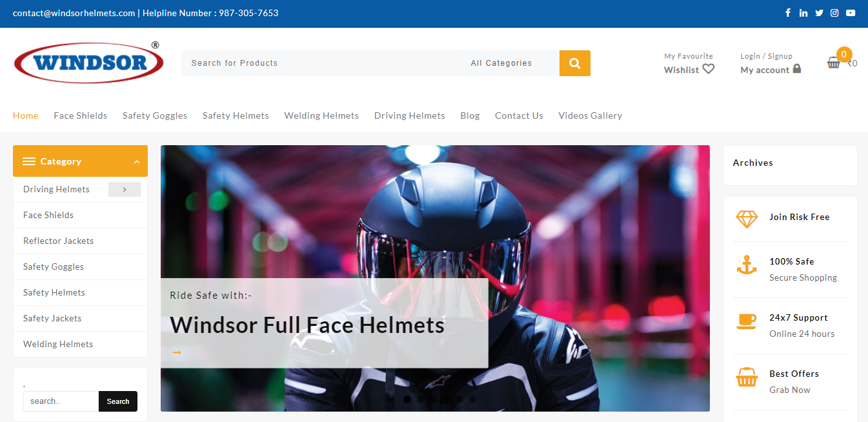The width and height of the screenshot is (868, 422).
Task: Open the LinkedIn social icon
Action: [x=803, y=13]
